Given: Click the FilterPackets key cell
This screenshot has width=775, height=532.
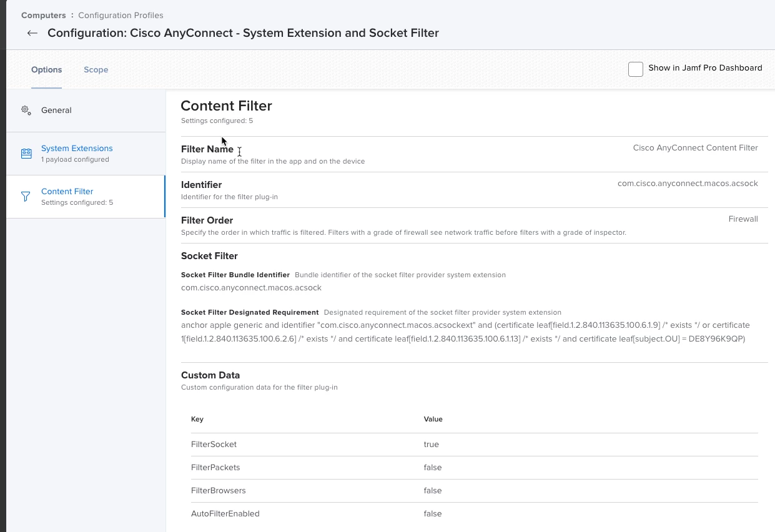Looking at the screenshot, I should coord(215,468).
